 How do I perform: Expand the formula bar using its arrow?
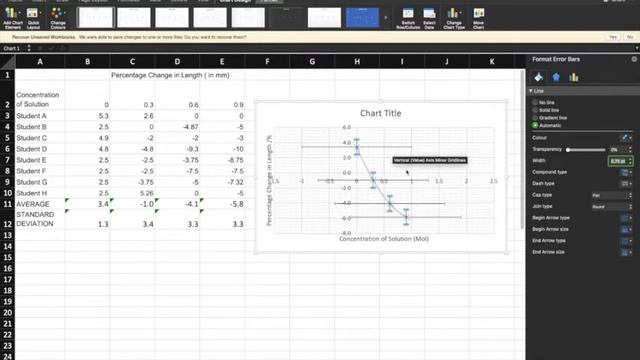pos(636,48)
